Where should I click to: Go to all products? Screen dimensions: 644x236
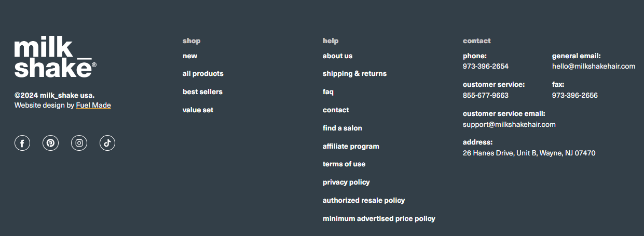tap(203, 74)
